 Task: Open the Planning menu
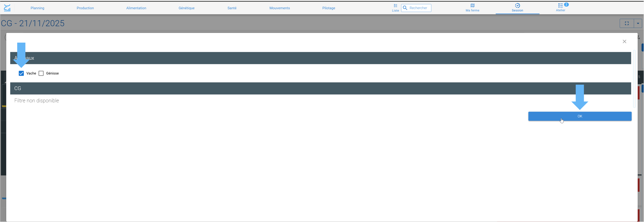[x=37, y=8]
